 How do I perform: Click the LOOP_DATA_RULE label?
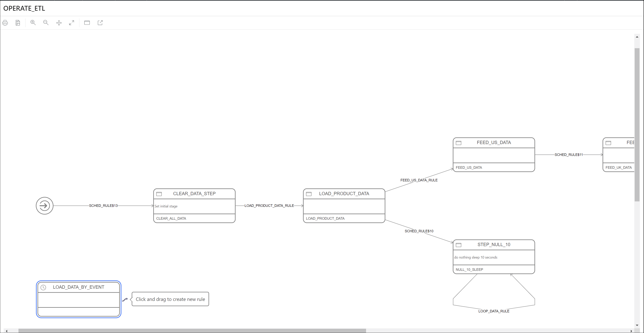(x=493, y=311)
